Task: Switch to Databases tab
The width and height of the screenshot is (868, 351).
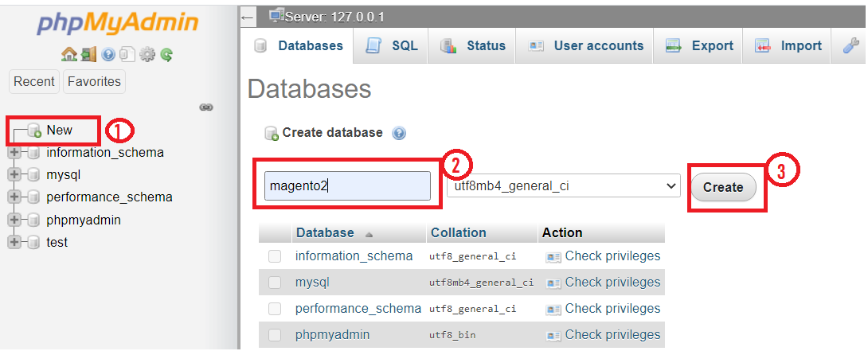Action: (299, 46)
